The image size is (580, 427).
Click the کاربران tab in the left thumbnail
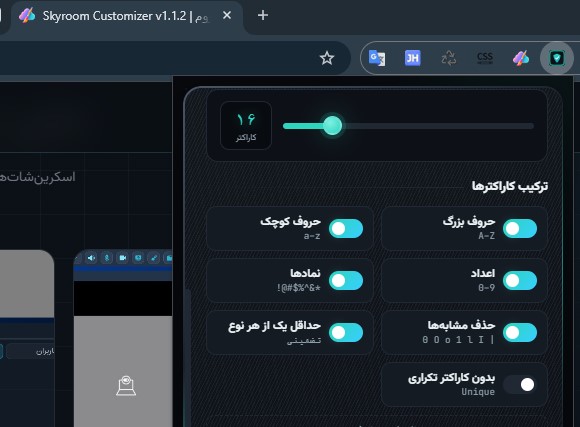(30, 351)
